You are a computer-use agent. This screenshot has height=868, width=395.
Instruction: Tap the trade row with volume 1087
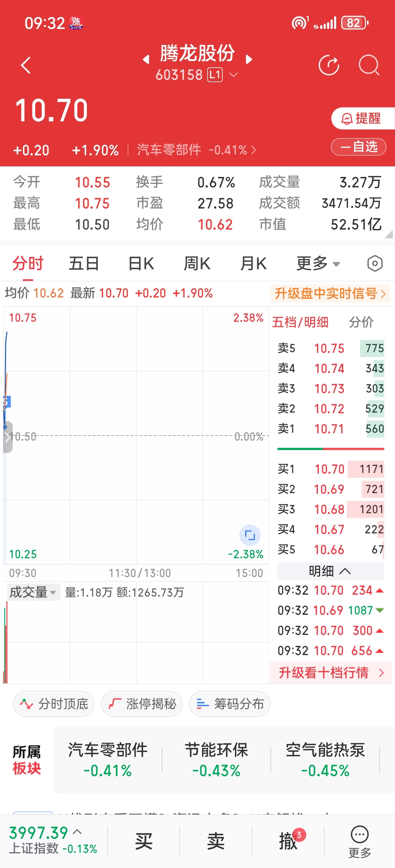click(331, 610)
